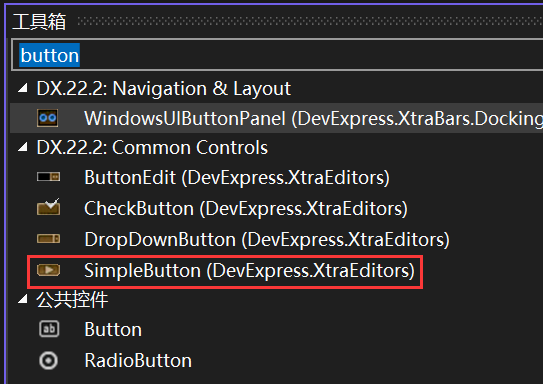Click the toolbox search box containing 'button'
Image resolution: width=543 pixels, height=384 pixels.
point(277,55)
